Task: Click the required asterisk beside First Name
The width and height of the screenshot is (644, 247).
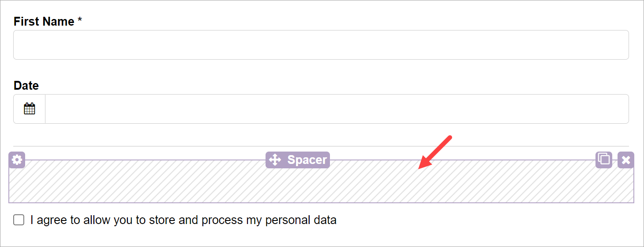Action: click(x=80, y=21)
